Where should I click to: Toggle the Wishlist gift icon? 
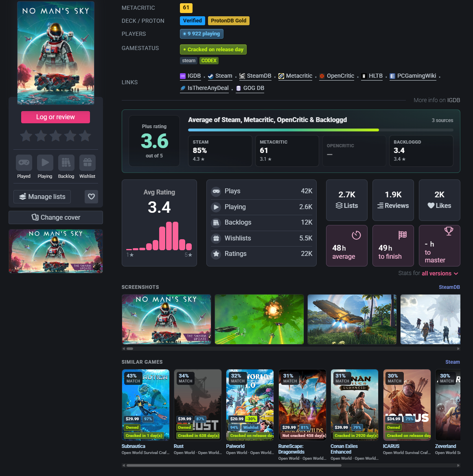click(x=88, y=163)
